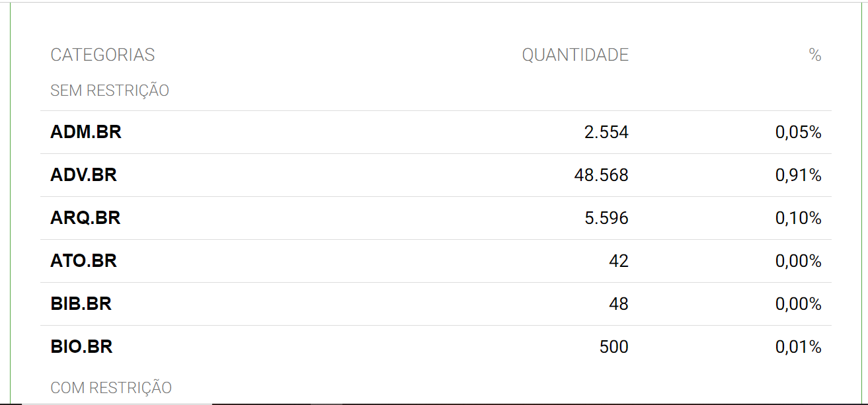Click the CATEGORIAS column header
The image size is (868, 405).
[x=102, y=55]
